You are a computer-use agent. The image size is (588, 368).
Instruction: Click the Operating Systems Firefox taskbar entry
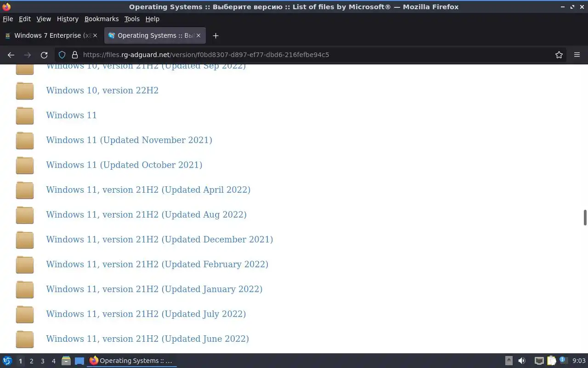pos(131,361)
